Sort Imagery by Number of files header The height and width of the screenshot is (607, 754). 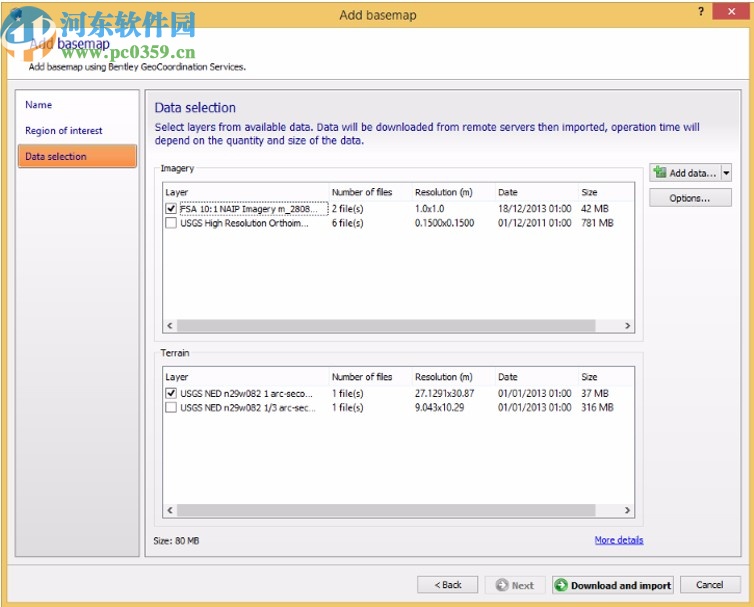[371, 192]
